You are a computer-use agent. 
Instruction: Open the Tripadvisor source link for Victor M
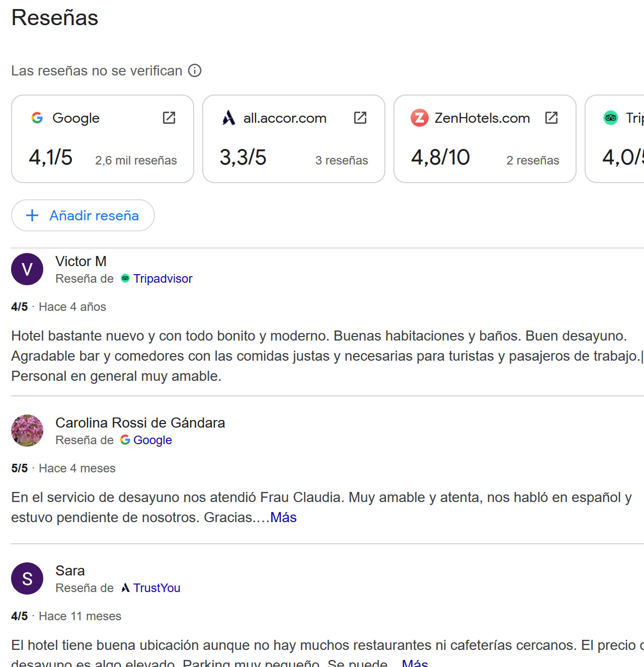tap(163, 279)
